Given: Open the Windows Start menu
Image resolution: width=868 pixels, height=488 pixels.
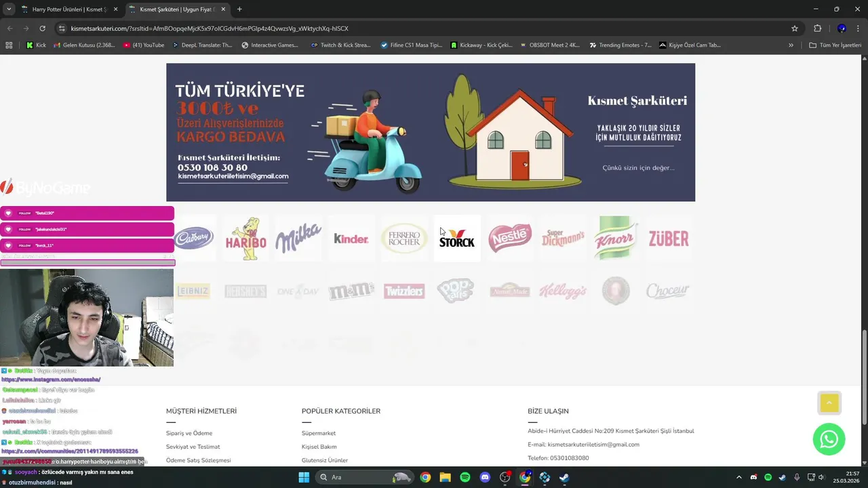Looking at the screenshot, I should [303, 477].
